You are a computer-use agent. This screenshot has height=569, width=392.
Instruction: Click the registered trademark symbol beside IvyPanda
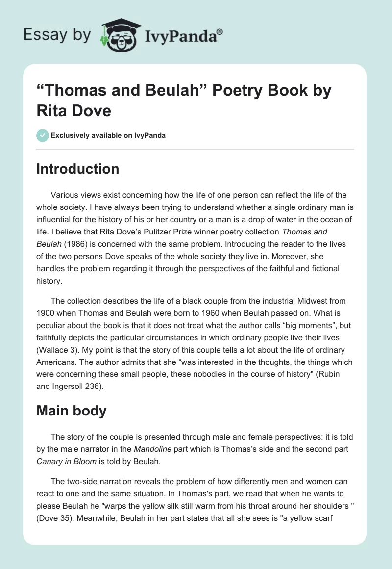(x=220, y=32)
